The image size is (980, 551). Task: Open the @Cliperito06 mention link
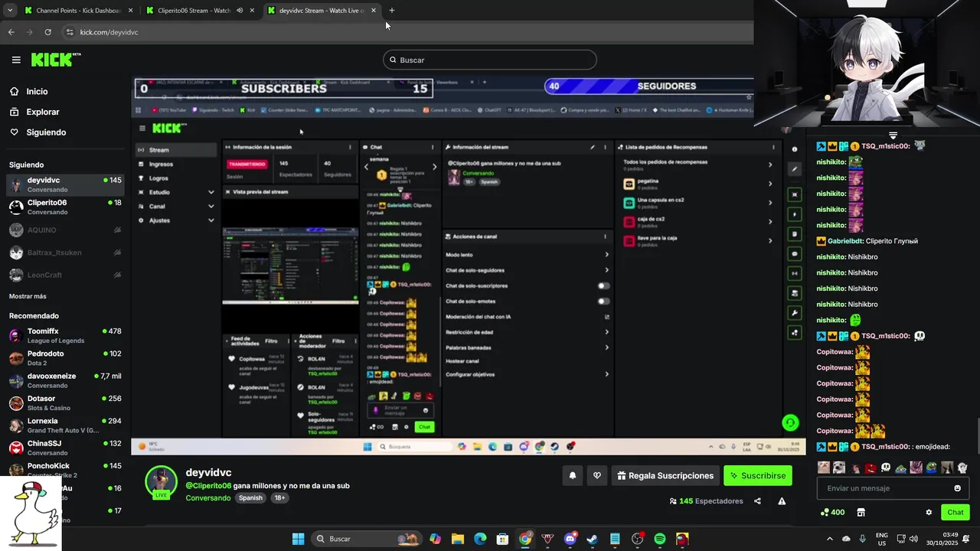tap(208, 485)
